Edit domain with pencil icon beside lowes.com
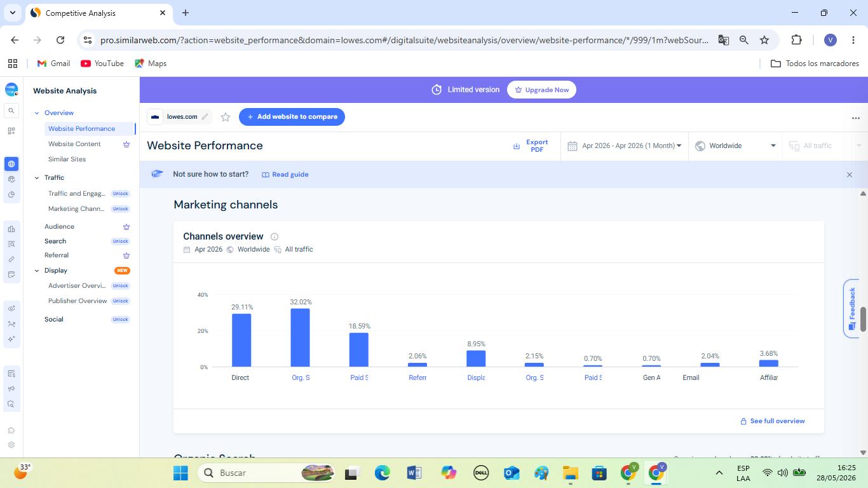The height and width of the screenshot is (488, 868). tap(205, 117)
